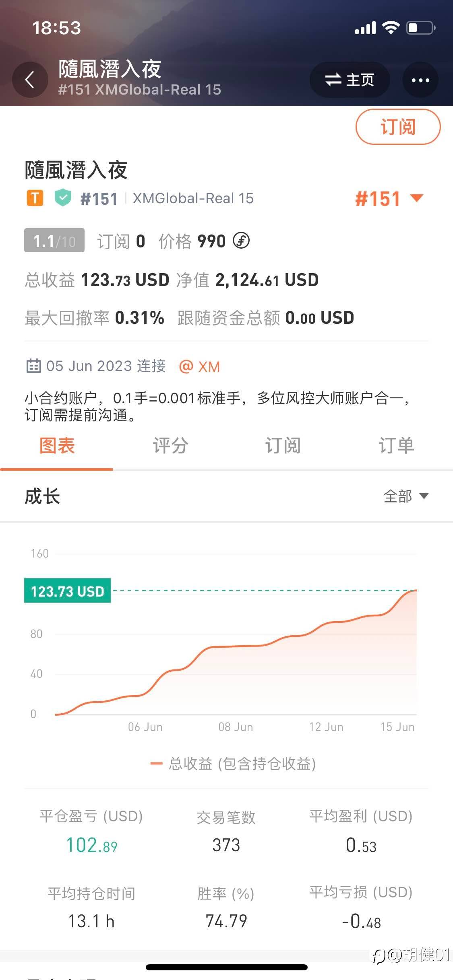Tap the 1.1/10 rating badge

54,241
